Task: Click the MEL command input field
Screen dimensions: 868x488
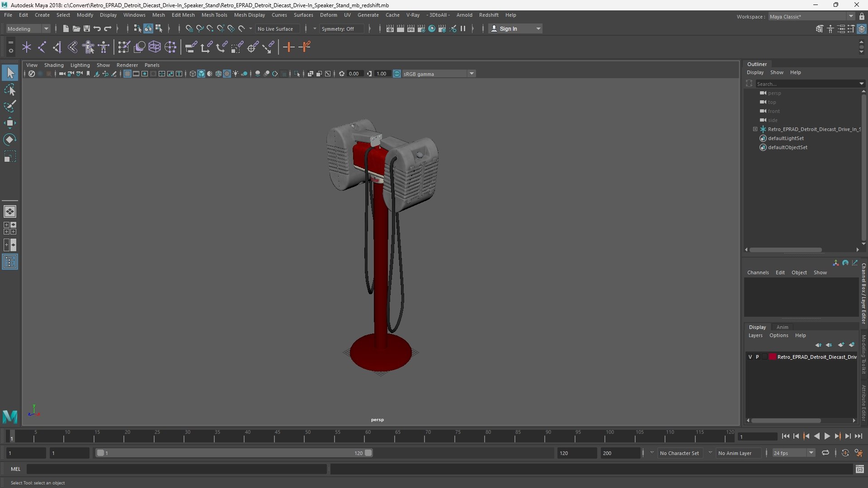Action: coord(176,469)
